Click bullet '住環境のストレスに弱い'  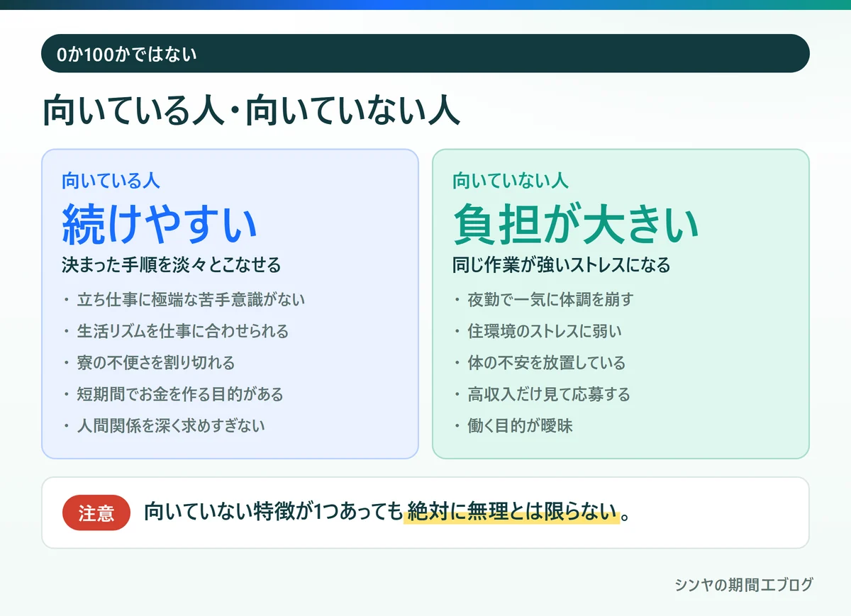[x=545, y=331]
